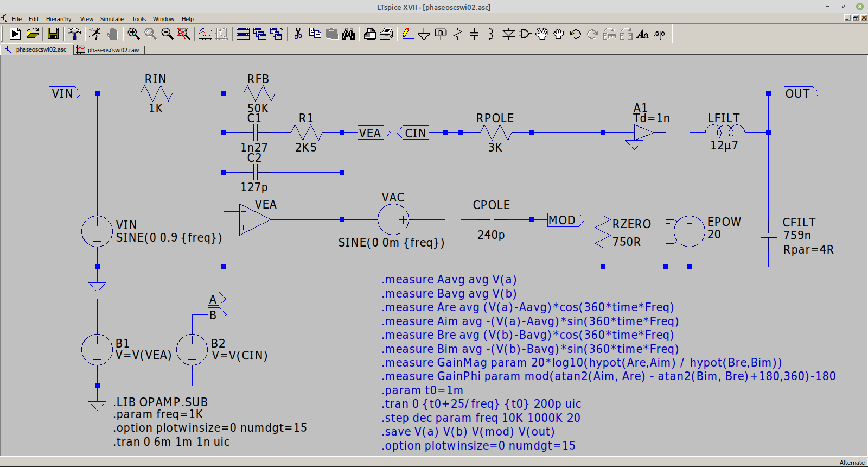868x467 pixels.
Task: Select the RIN resistor symbol
Action: [156, 93]
